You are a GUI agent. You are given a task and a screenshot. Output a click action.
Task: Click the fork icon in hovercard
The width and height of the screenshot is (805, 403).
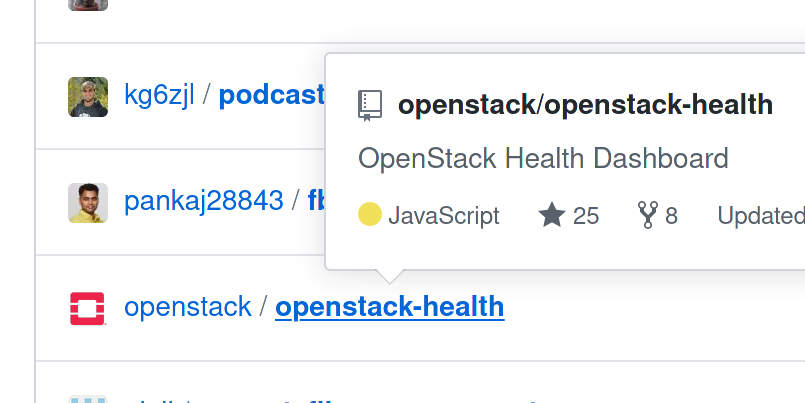[647, 215]
